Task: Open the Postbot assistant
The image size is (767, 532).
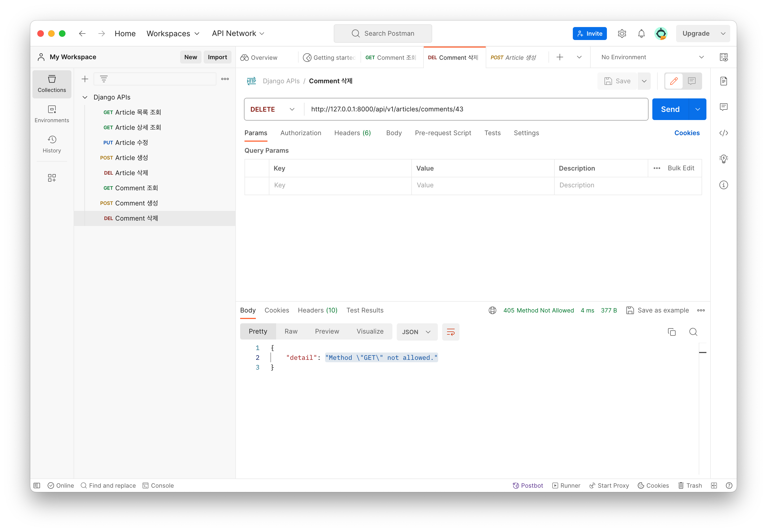Action: point(528,485)
